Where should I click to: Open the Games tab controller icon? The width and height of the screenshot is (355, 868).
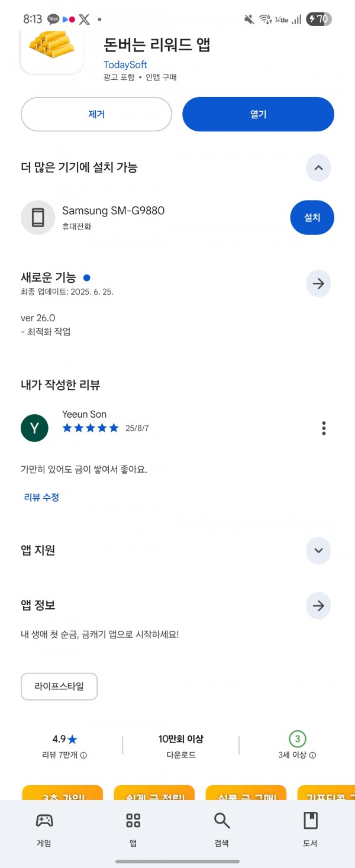pos(44,820)
